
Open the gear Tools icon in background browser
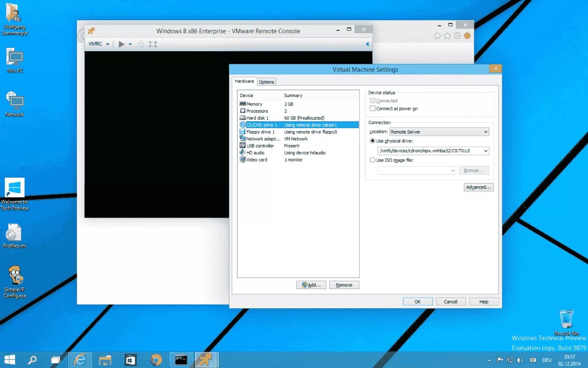point(458,36)
